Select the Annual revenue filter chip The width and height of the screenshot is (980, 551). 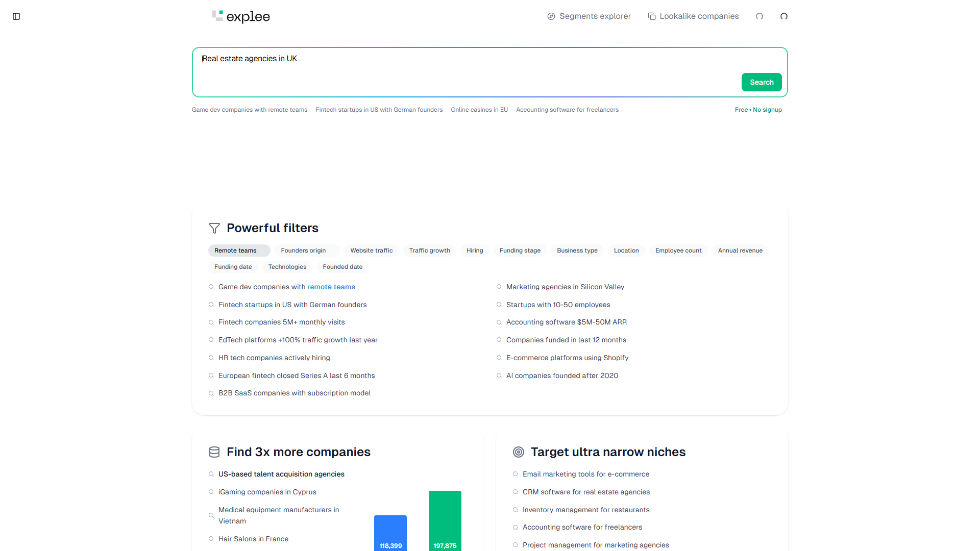click(x=740, y=251)
